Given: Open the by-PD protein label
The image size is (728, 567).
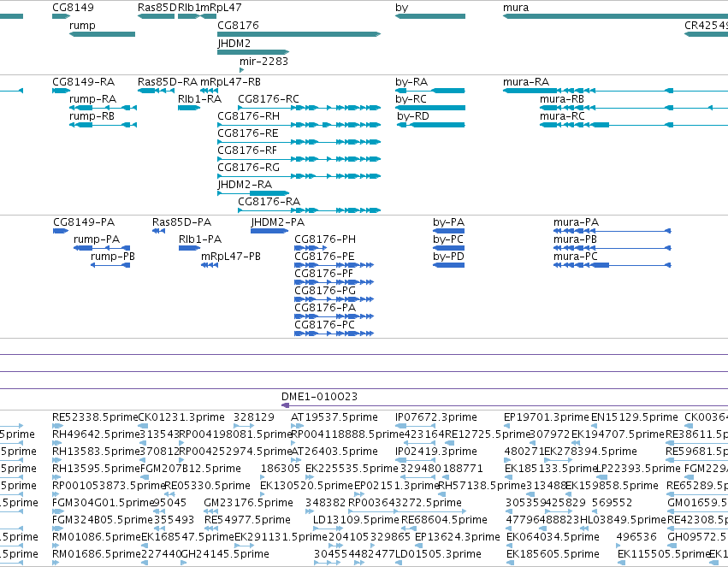Looking at the screenshot, I should (x=448, y=257).
